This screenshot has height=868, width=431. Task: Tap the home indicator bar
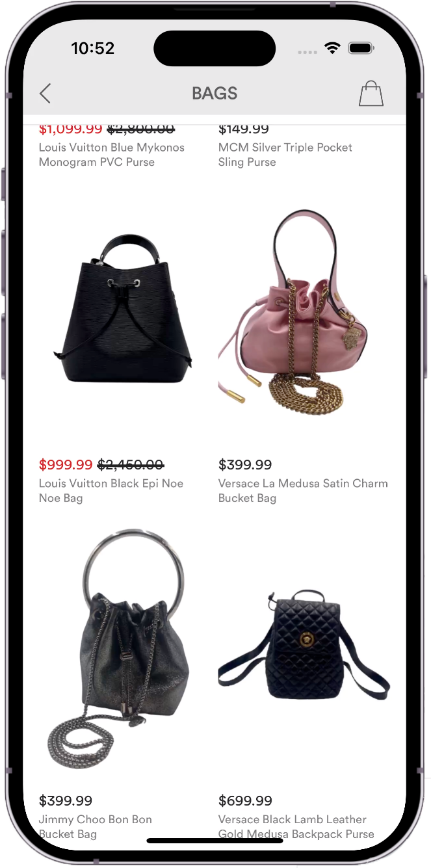[x=215, y=840]
